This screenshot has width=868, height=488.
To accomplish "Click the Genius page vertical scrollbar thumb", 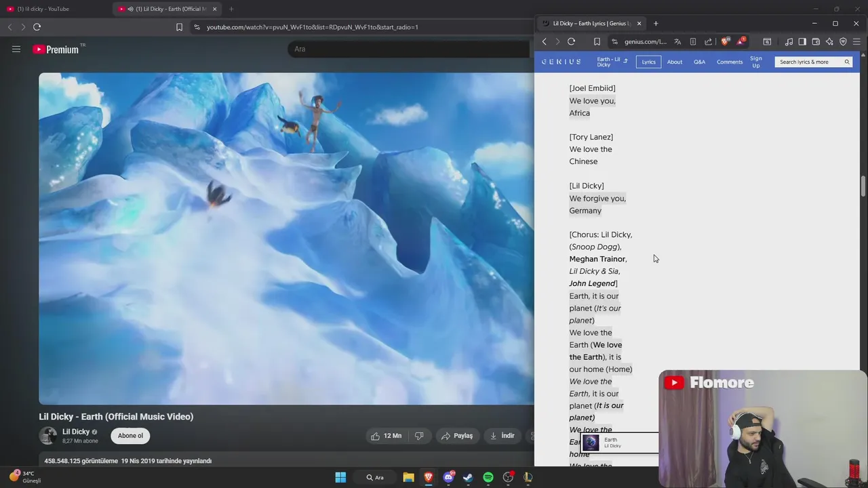I will pos(863,185).
